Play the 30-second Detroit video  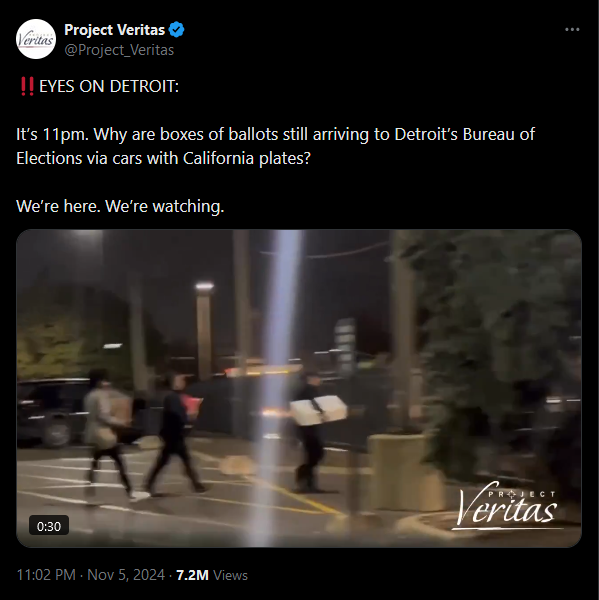[299, 388]
